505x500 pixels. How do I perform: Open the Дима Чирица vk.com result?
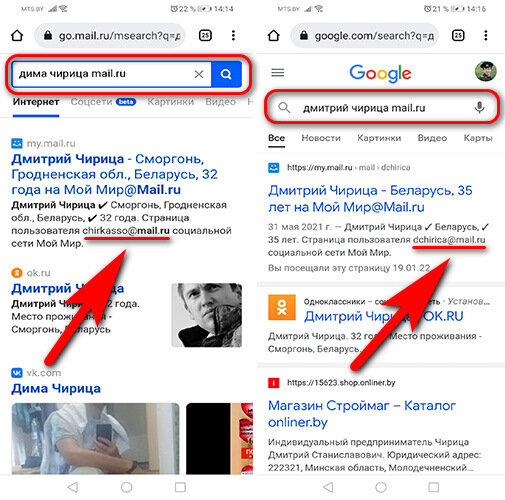pos(56,388)
